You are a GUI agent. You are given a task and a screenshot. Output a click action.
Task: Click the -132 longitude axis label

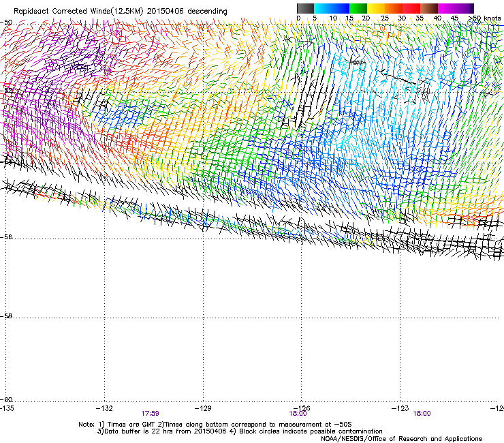point(104,408)
